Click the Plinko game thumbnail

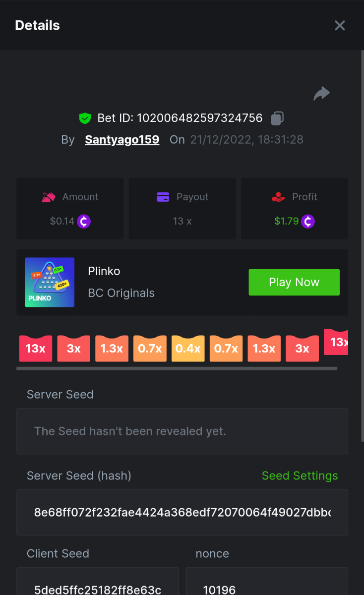pyautogui.click(x=50, y=282)
